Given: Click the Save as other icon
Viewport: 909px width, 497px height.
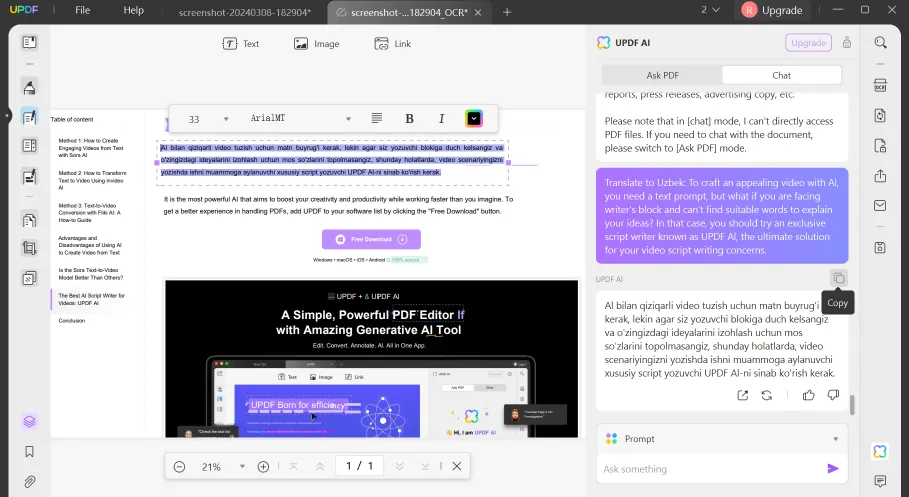Looking at the screenshot, I should (880, 248).
